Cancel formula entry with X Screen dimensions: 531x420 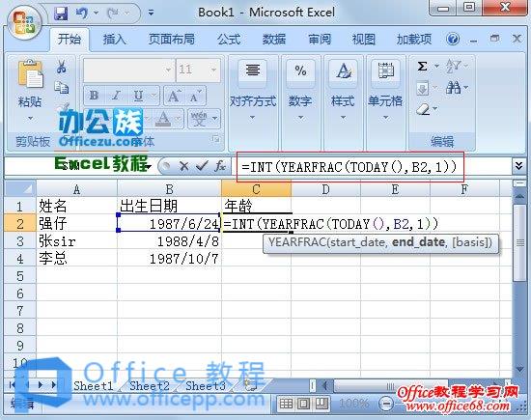coord(183,166)
